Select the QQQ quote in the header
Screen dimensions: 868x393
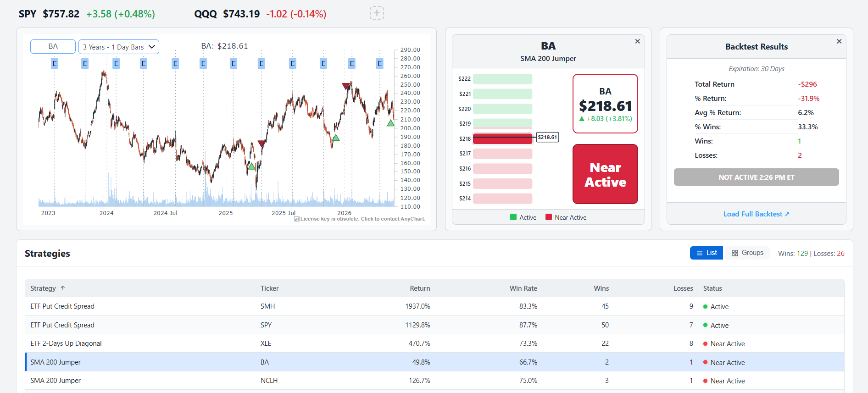260,14
